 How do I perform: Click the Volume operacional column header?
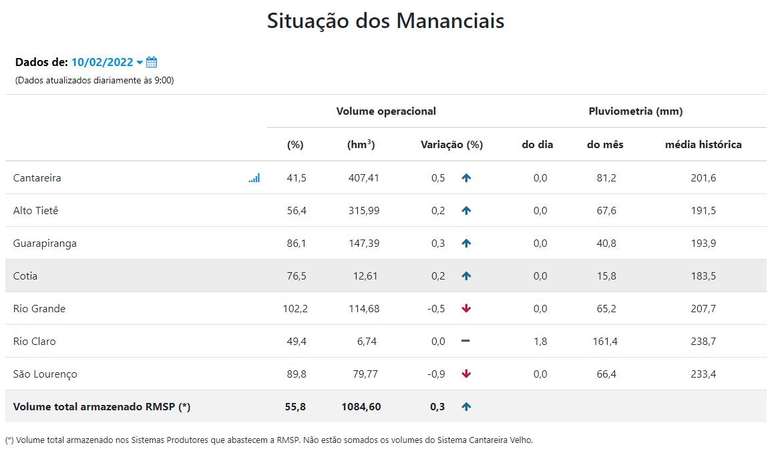pos(385,111)
